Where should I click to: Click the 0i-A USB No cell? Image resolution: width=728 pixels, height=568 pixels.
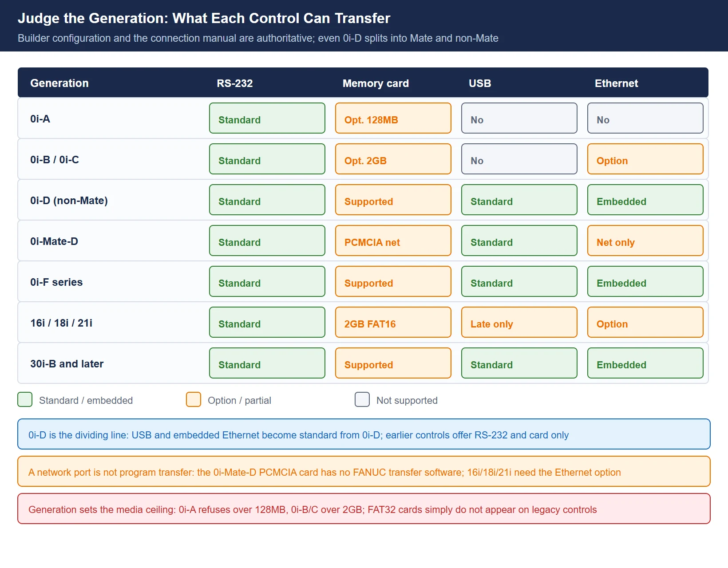(x=519, y=118)
